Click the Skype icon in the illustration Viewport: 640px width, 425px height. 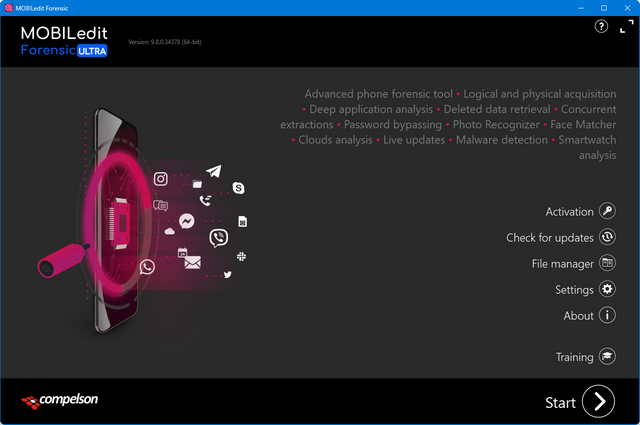238,188
